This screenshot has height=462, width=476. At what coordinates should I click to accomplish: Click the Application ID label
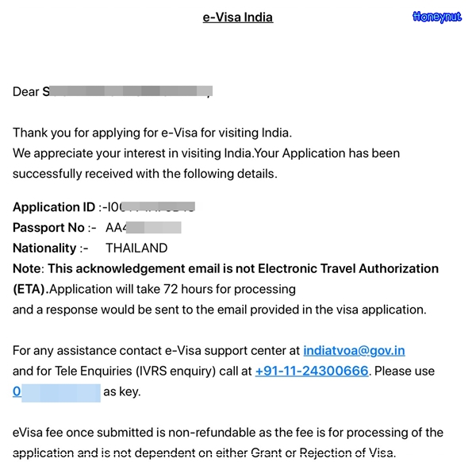click(x=54, y=207)
